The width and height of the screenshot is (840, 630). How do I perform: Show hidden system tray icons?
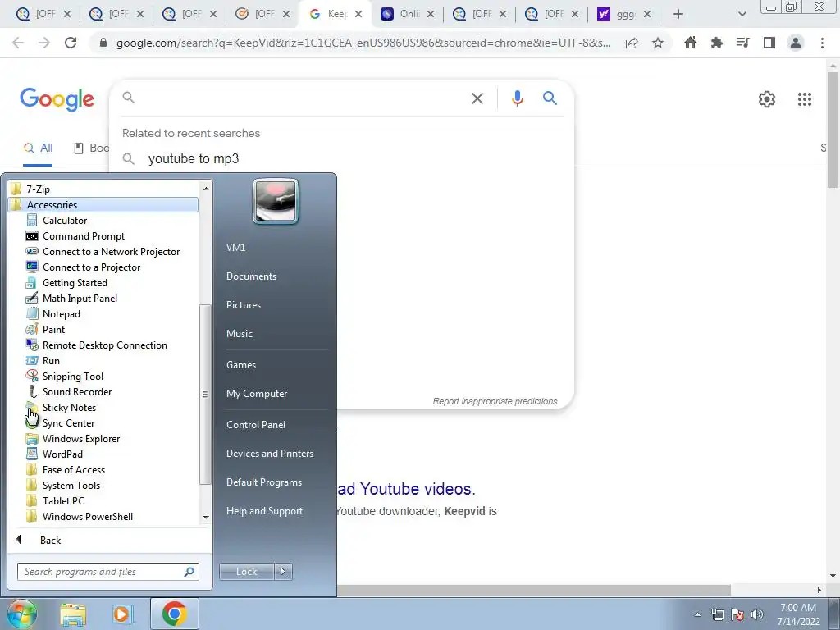click(x=697, y=614)
